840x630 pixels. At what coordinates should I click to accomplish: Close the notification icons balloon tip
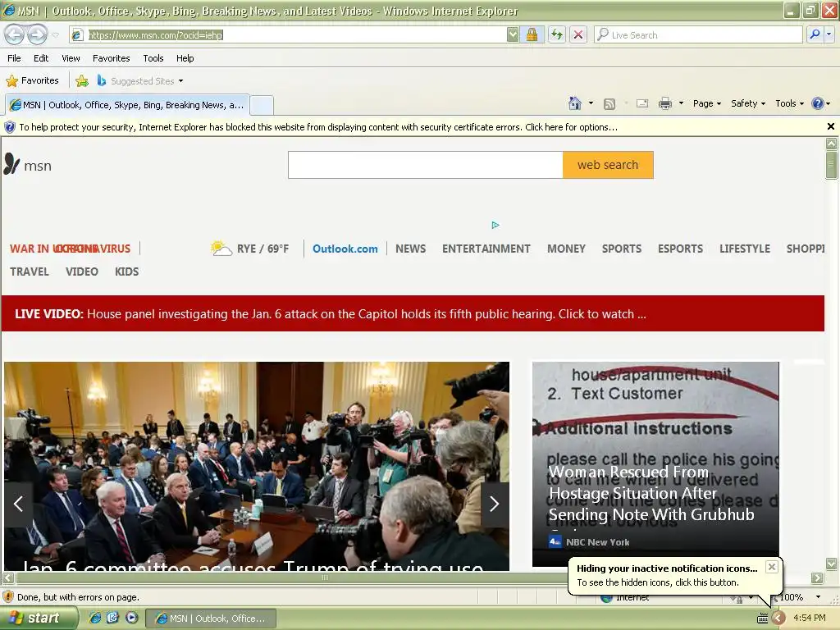click(x=771, y=567)
